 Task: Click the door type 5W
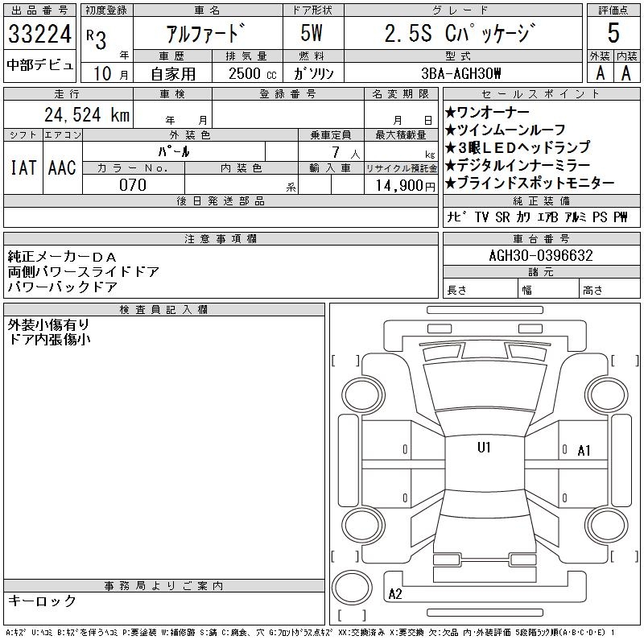(312, 33)
